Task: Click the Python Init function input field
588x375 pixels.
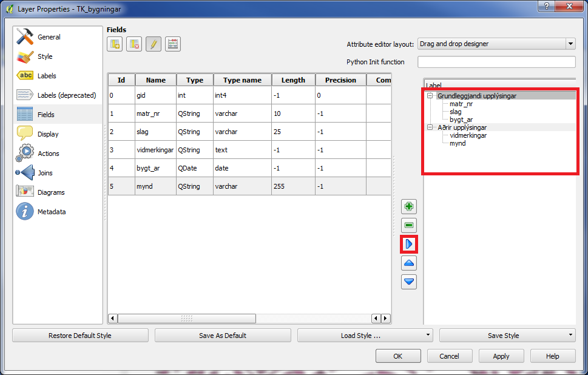Action: pyautogui.click(x=496, y=62)
